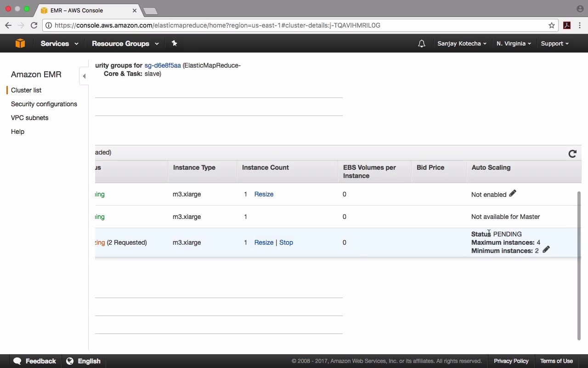Click the sg-d6e8f5aa security group link
588x368 pixels.
pos(163,65)
